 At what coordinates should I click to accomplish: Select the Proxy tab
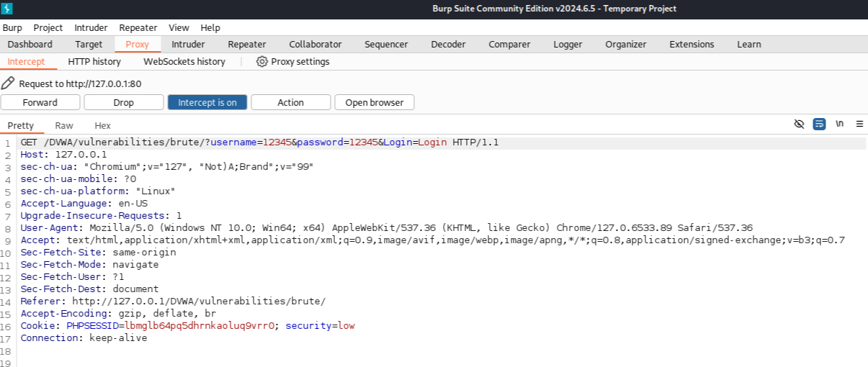[x=137, y=44]
